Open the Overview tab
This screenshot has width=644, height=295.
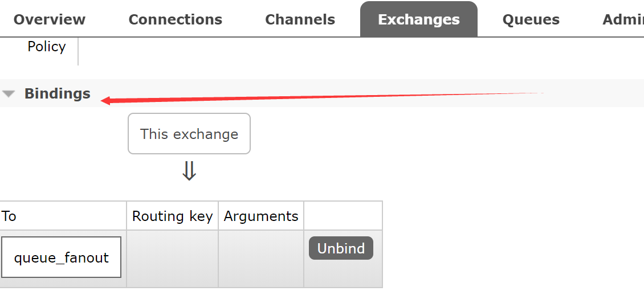(x=50, y=19)
